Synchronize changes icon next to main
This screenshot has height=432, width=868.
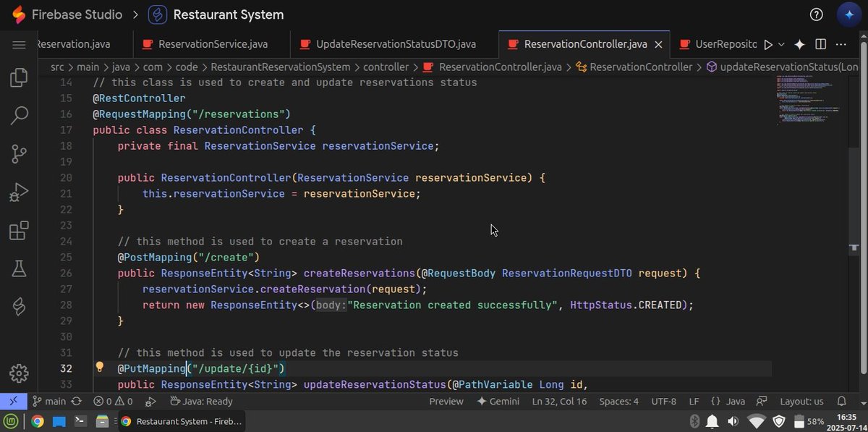click(76, 401)
